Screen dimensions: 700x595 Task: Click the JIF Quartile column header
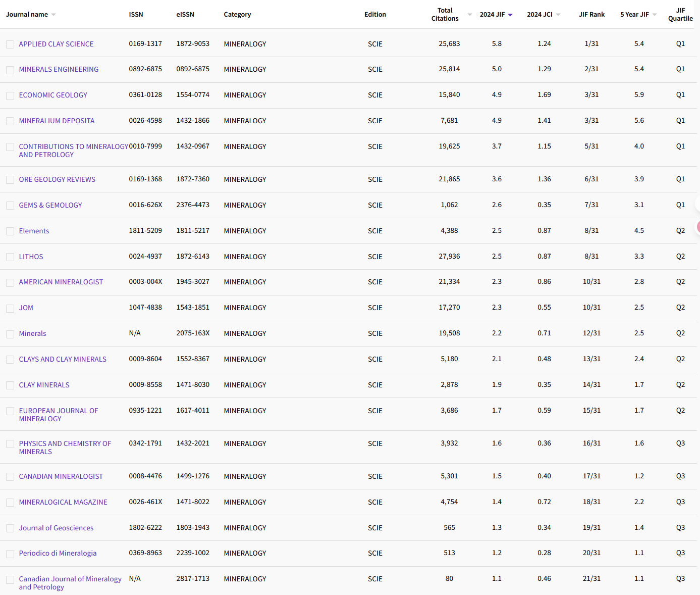pyautogui.click(x=680, y=15)
